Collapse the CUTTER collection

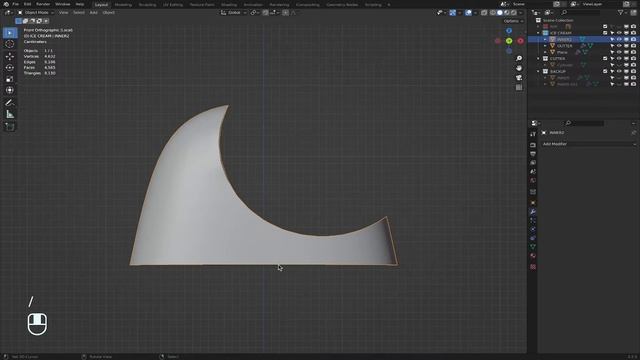(x=538, y=59)
